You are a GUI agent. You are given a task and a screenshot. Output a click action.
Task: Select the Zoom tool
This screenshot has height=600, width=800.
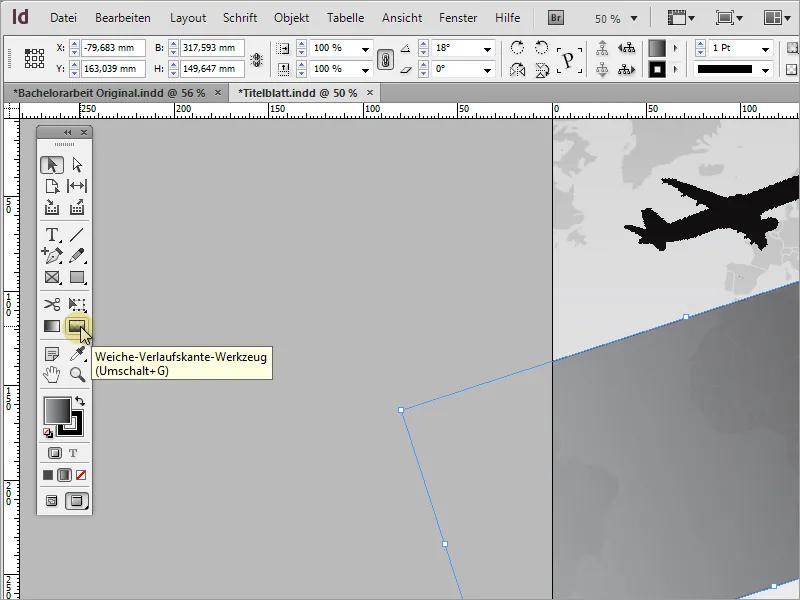pyautogui.click(x=77, y=375)
